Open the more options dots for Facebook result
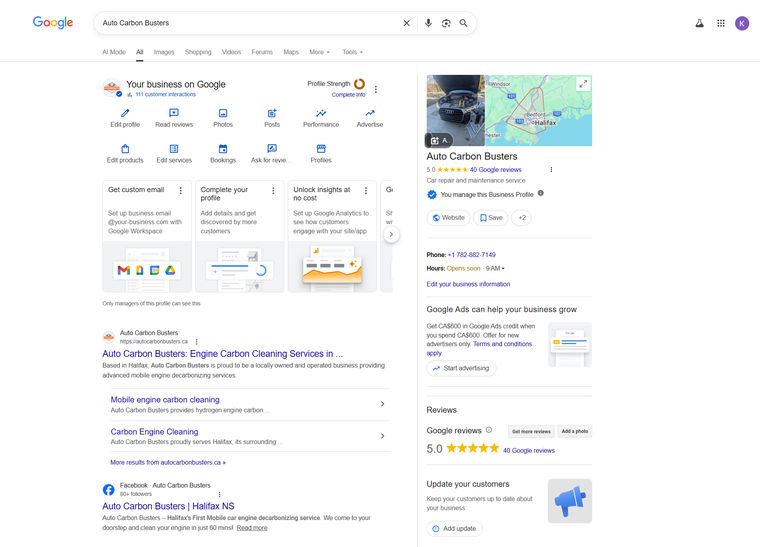This screenshot has height=547, width=760. point(219,494)
